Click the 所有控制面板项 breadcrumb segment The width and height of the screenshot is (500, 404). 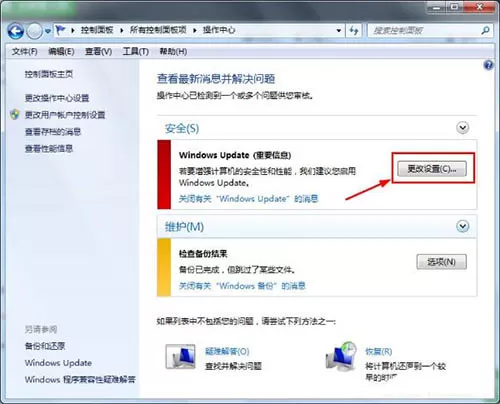pos(158,30)
